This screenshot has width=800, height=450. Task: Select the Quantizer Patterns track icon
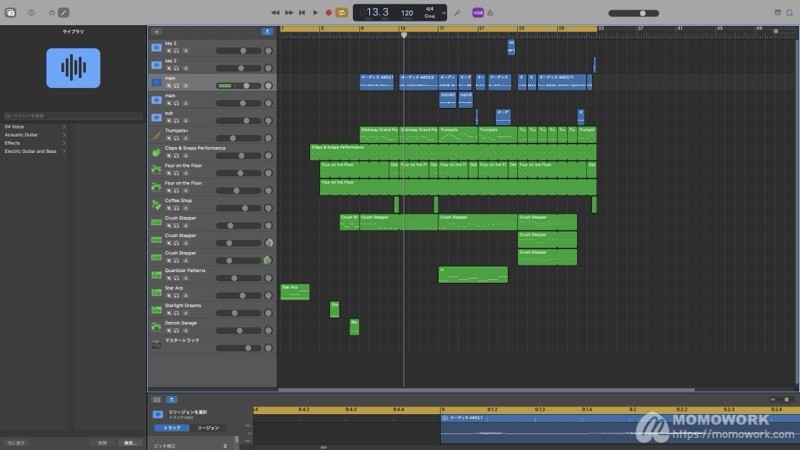click(157, 275)
